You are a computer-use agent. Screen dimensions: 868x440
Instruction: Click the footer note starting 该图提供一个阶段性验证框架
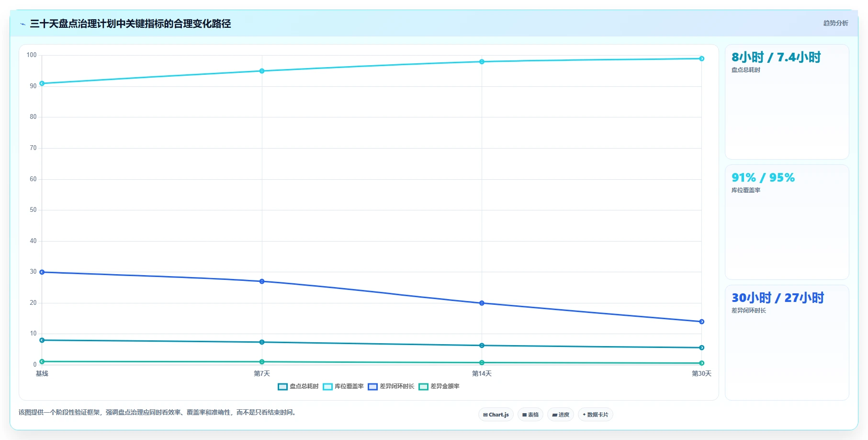pyautogui.click(x=158, y=412)
